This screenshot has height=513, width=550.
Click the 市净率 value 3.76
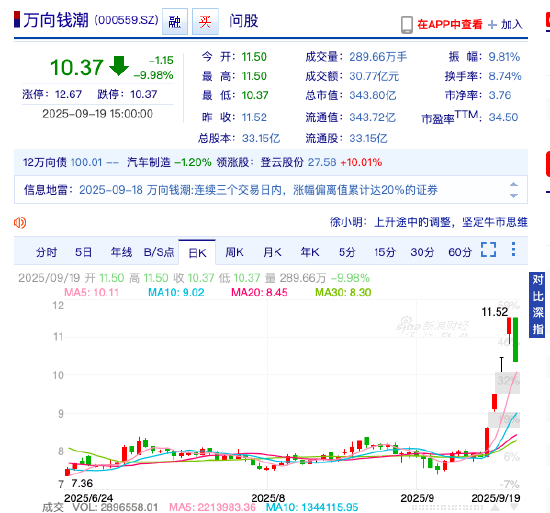tap(500, 95)
